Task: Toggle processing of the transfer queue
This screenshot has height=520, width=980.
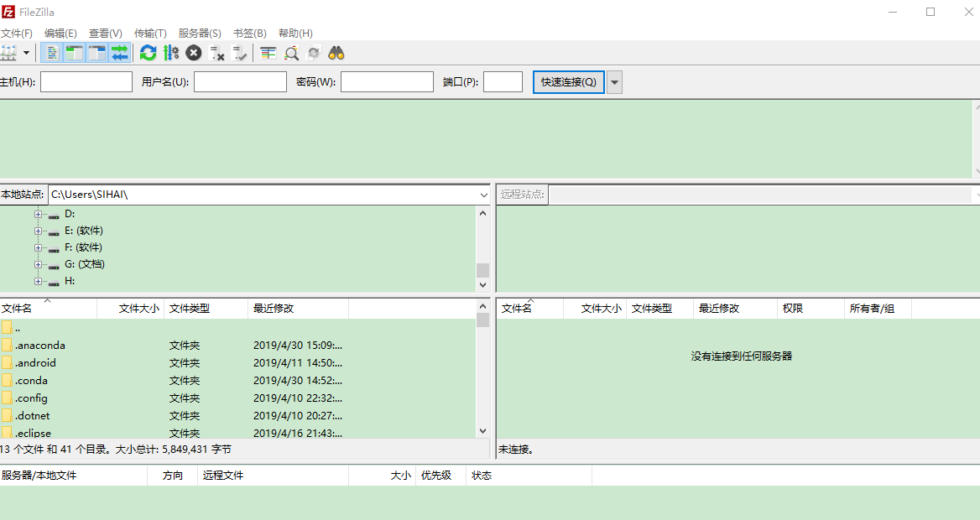Action: [x=170, y=53]
